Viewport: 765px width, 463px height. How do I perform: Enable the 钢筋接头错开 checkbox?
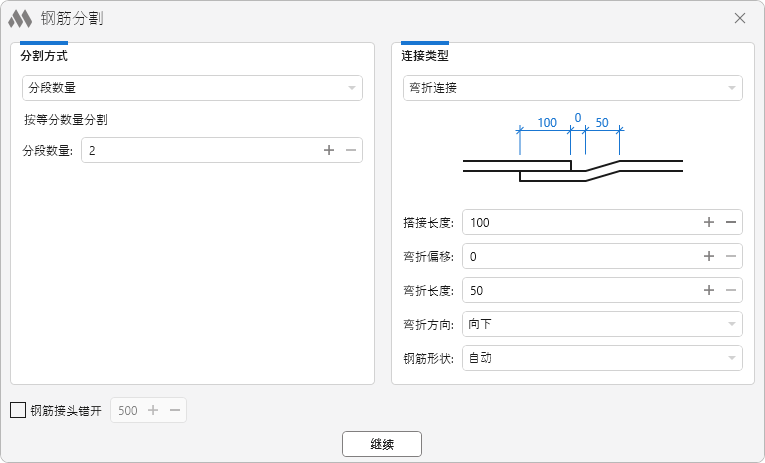click(x=18, y=410)
